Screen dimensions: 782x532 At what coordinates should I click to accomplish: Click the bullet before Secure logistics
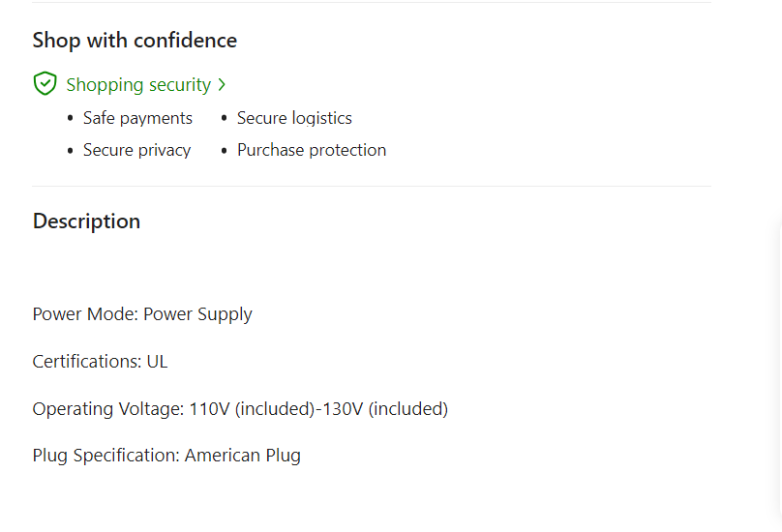(x=225, y=119)
